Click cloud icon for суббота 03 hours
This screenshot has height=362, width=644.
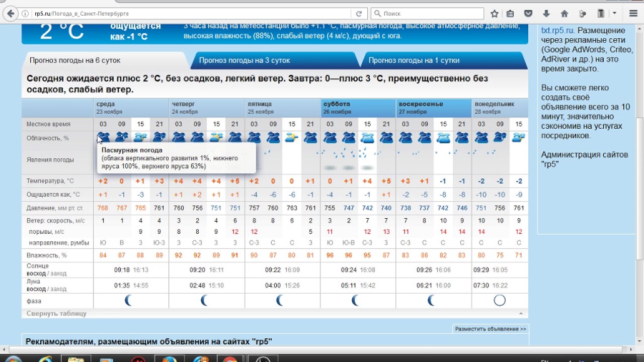pyautogui.click(x=330, y=137)
